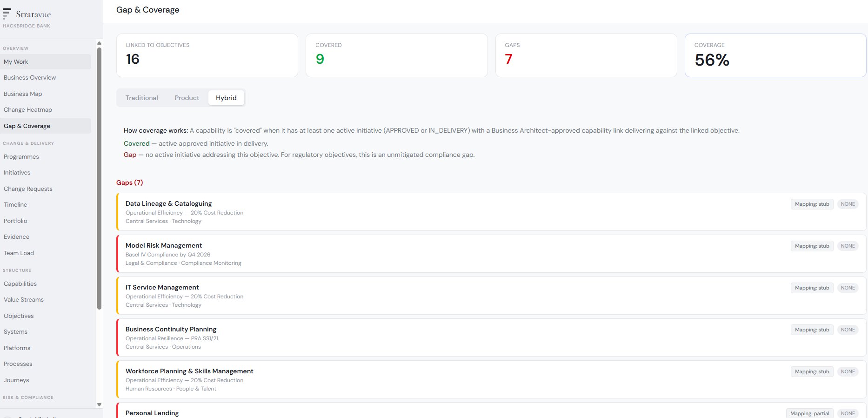Open Change Heatmap in the sidebar

[28, 110]
